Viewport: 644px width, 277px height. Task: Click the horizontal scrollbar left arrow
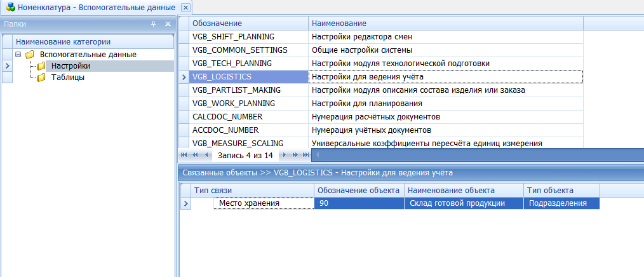click(316, 154)
